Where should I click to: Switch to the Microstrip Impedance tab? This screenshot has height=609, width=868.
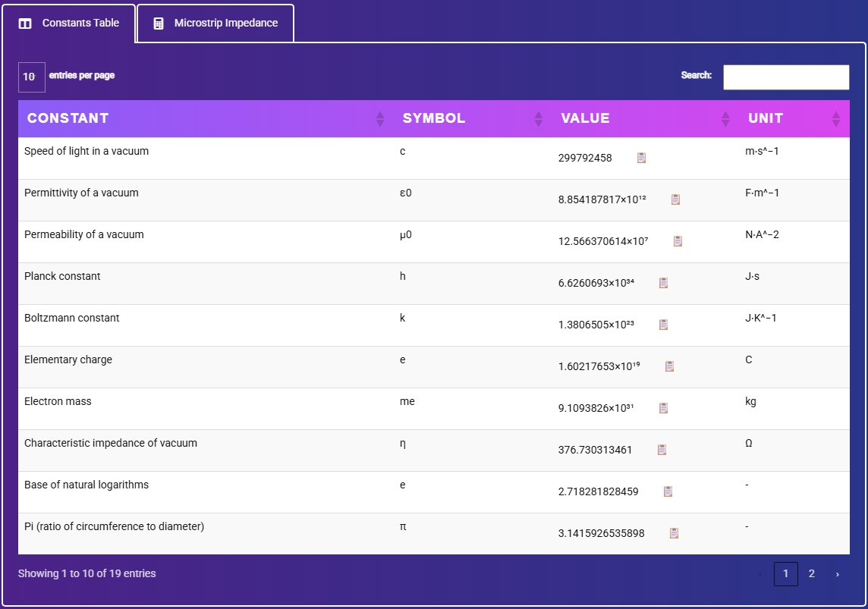point(215,24)
